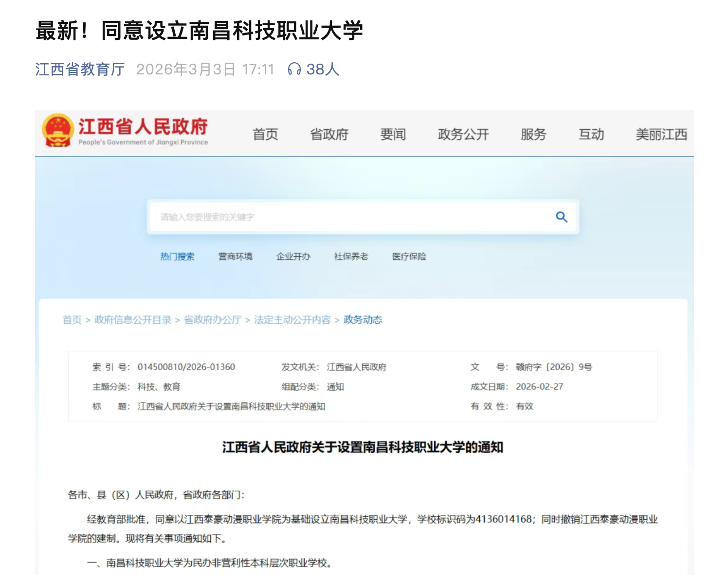Click the magnifier search icon

click(561, 217)
